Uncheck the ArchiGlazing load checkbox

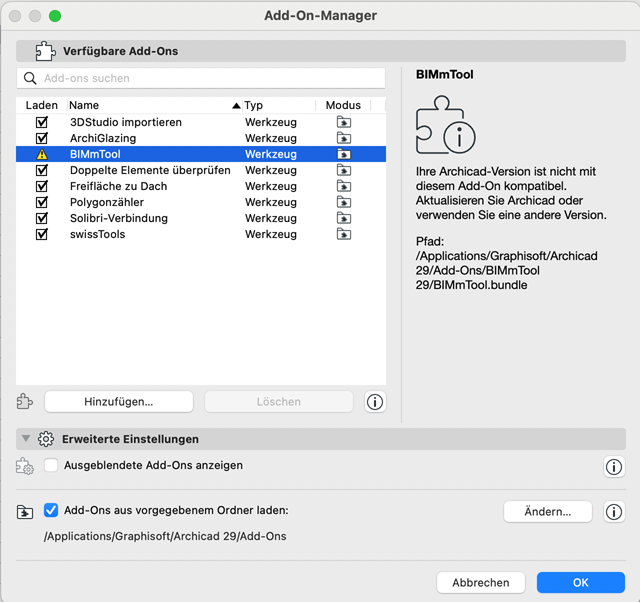pos(42,138)
